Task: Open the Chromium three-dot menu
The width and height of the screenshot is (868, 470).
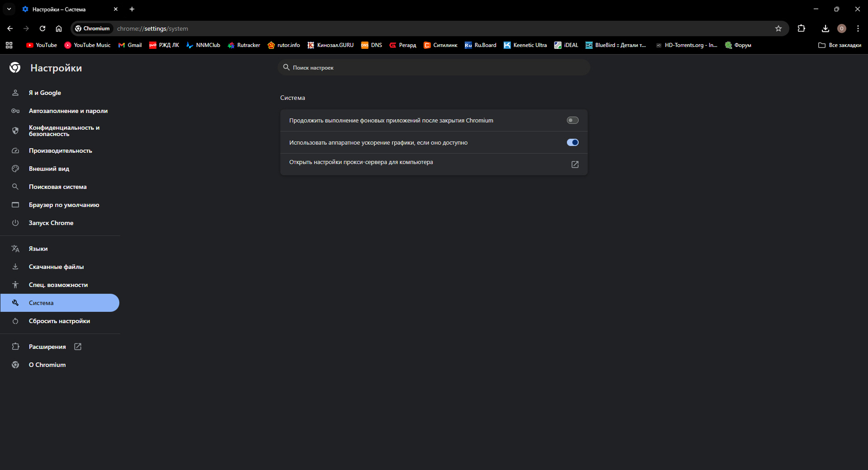Action: point(858,29)
